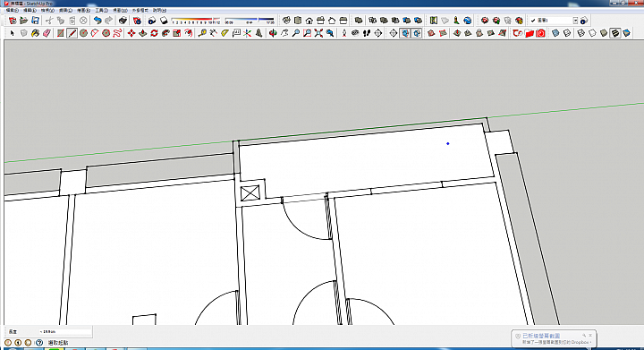Select the Position Camera tool
The height and width of the screenshot is (350, 644).
pyautogui.click(x=343, y=33)
